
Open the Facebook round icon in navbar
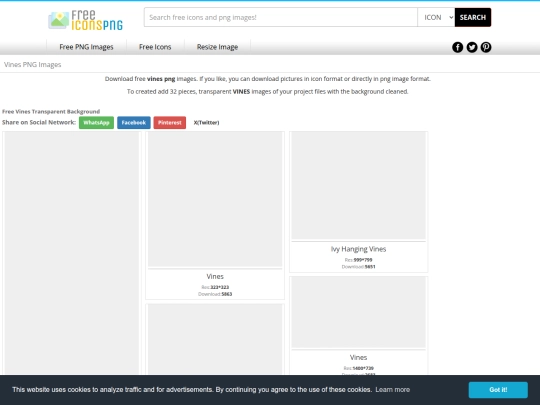click(457, 47)
